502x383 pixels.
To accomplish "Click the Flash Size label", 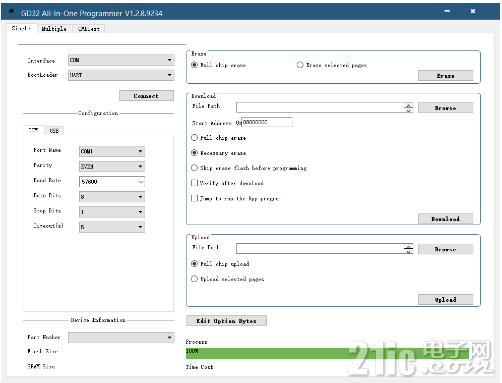I will pyautogui.click(x=43, y=351).
